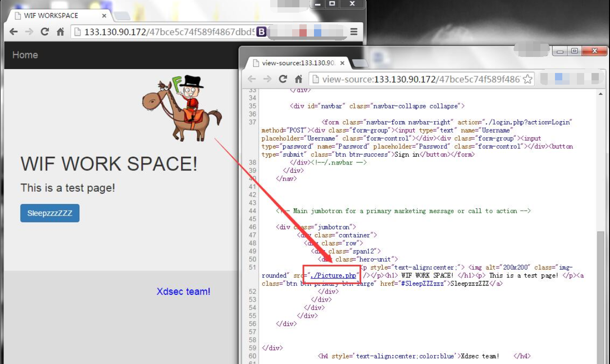Click the purple Bootstrap extension icon

[261, 32]
